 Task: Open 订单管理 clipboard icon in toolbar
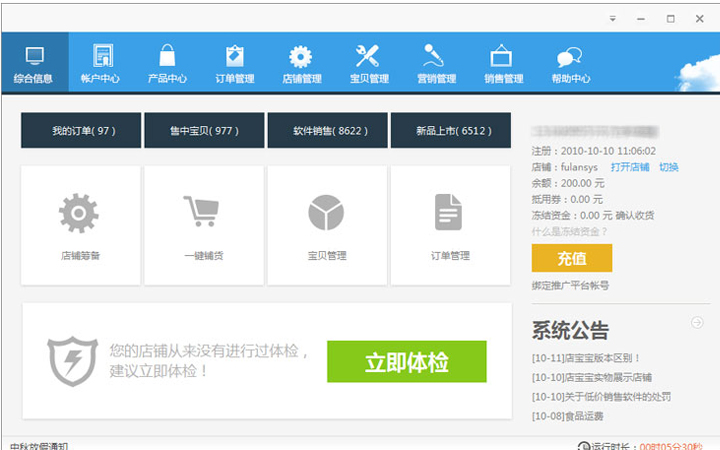point(235,62)
